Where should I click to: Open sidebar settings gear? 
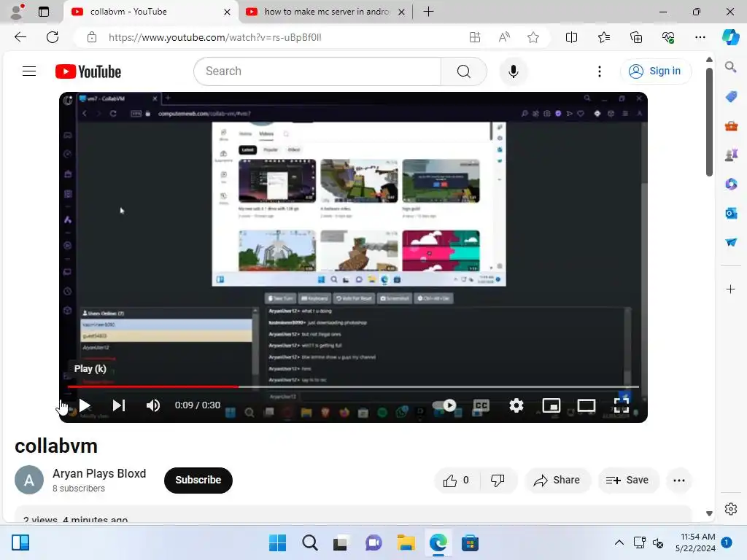(730, 509)
